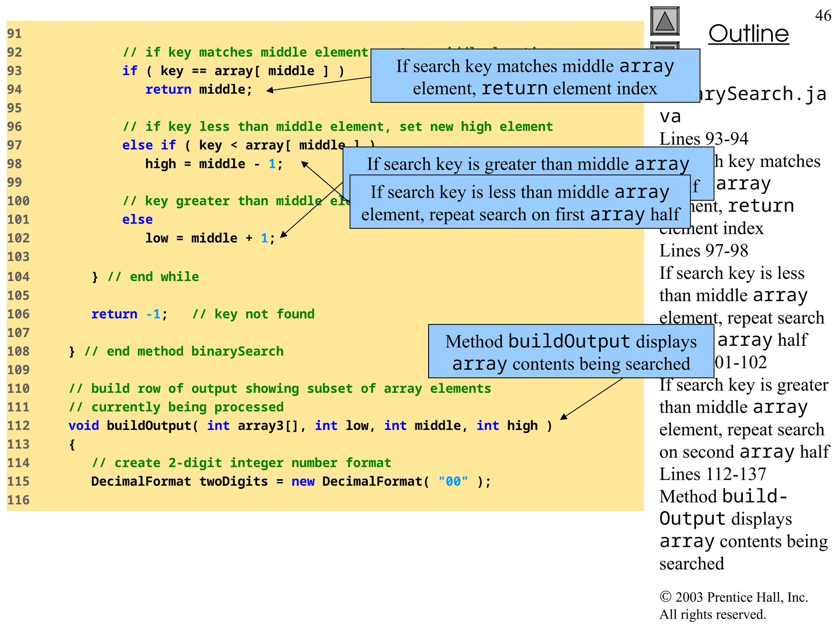The image size is (840, 630).
Task: Select code line 'return middle;'
Action: 199,89
